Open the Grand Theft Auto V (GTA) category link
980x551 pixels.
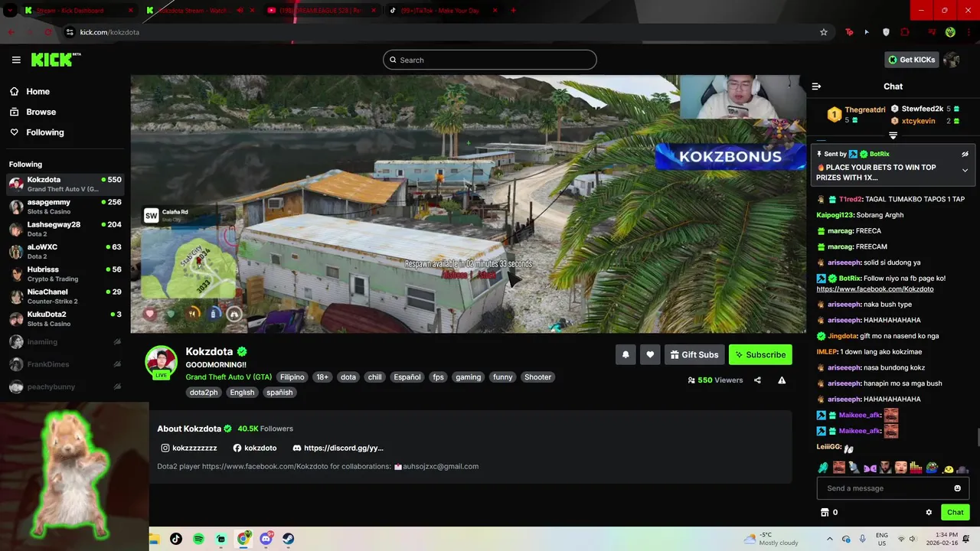(x=228, y=377)
